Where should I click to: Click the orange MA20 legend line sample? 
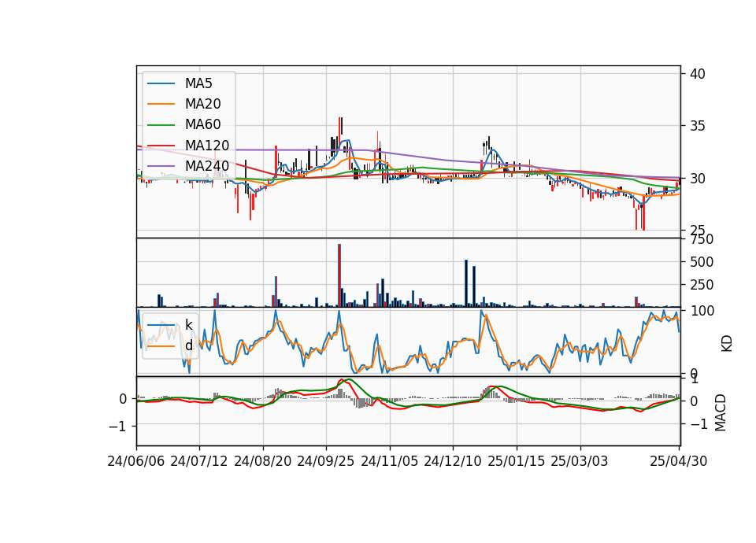pos(161,104)
